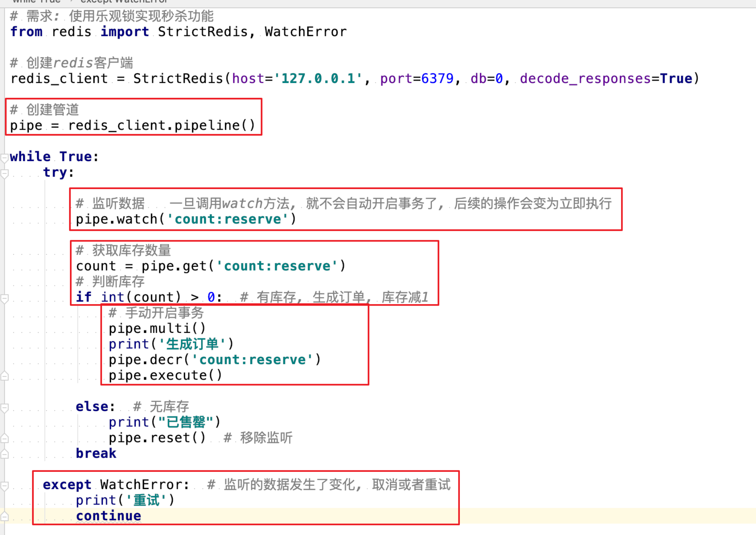Viewport: 756px width, 535px height.
Task: Collapse the 'try' block fold marker
Action: click(x=4, y=174)
